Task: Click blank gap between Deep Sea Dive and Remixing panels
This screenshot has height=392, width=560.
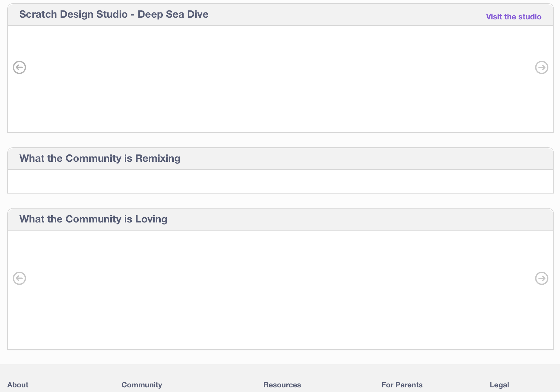Action: (x=280, y=140)
